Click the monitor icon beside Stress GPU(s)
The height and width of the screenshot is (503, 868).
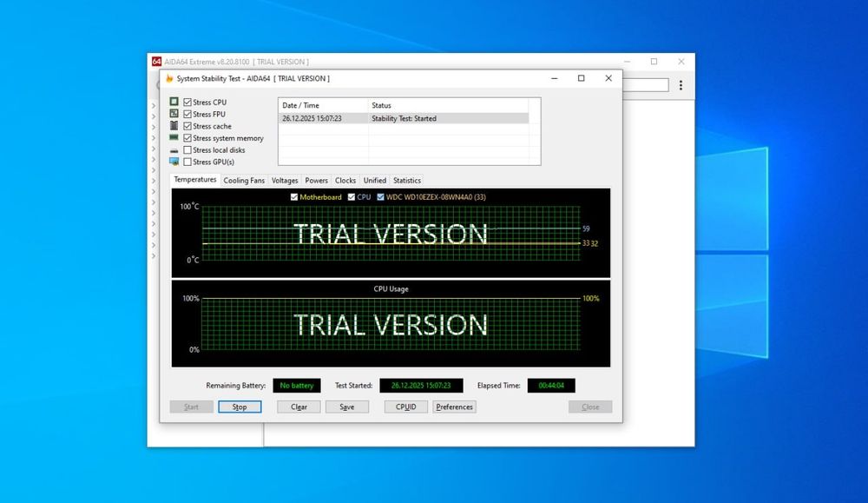pos(174,162)
